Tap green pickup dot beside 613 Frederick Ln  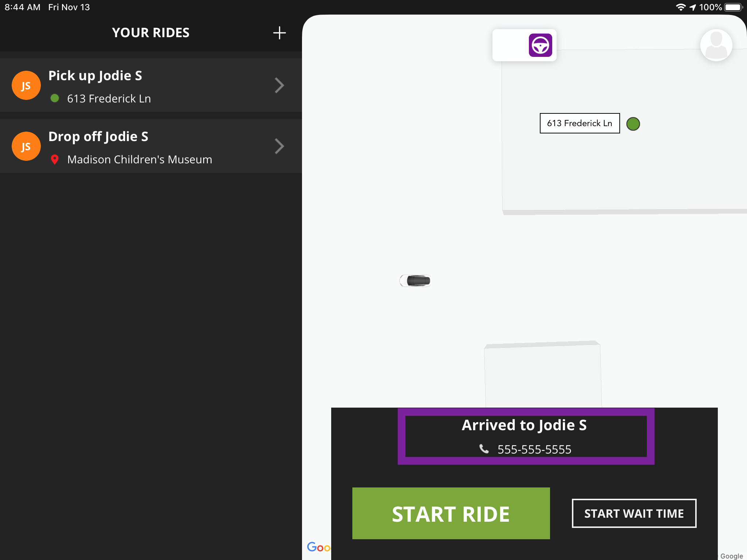point(55,98)
